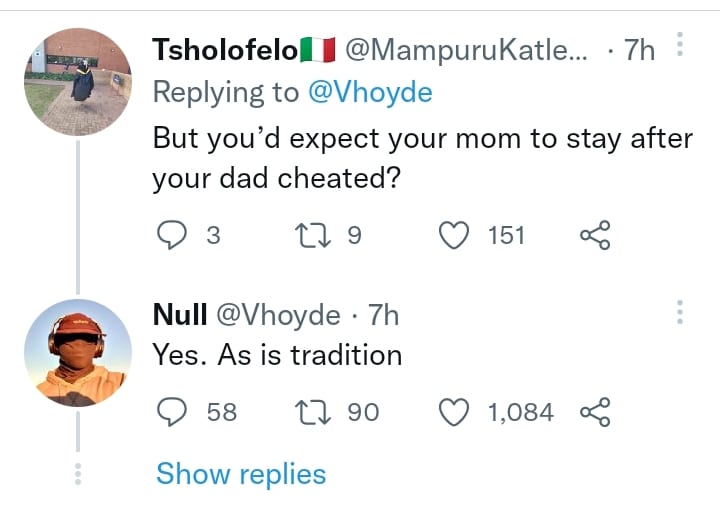Open Null's profile picture
This screenshot has height=516, width=720.
coord(77,352)
